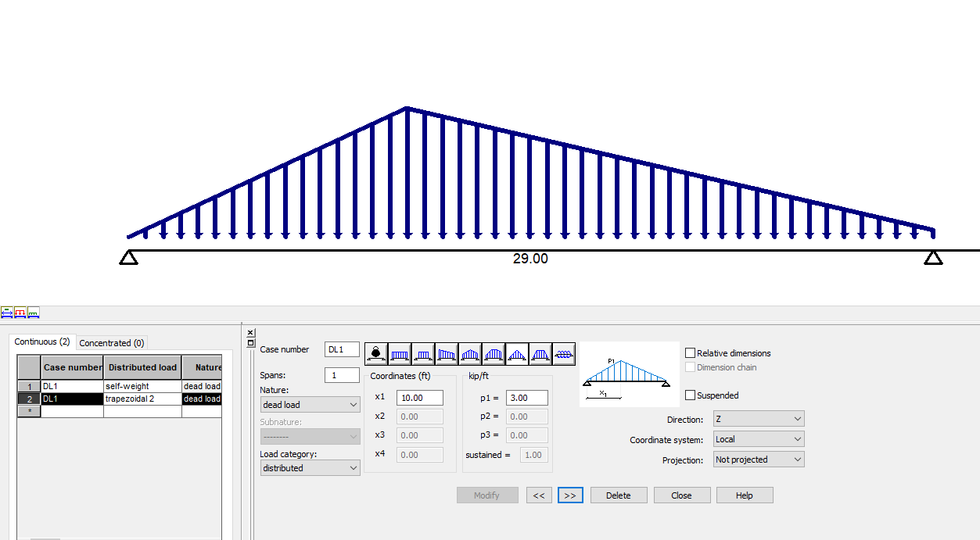Click the red load display toolbar icon
The image size is (980, 540).
point(20,312)
